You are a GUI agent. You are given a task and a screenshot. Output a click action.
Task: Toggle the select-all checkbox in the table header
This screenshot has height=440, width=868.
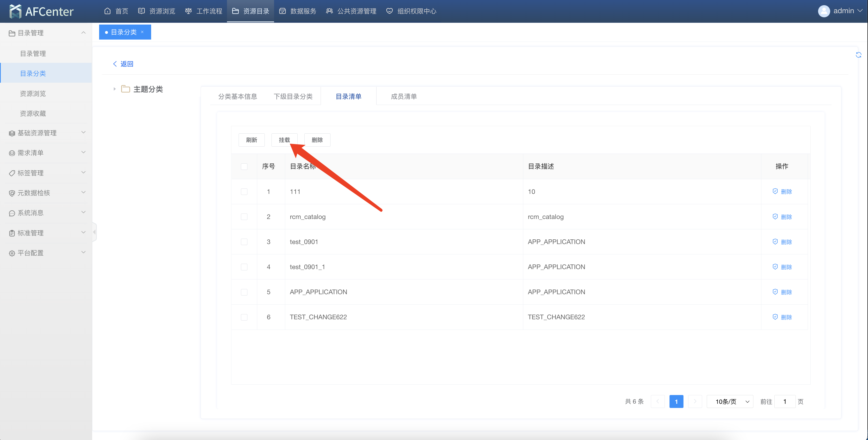coord(244,167)
